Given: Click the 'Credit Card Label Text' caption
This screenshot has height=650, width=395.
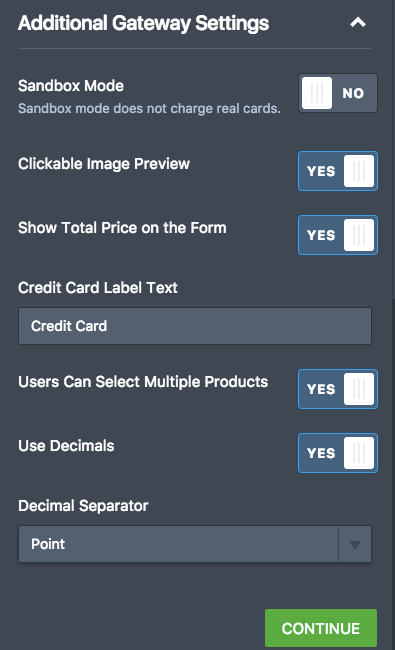Looking at the screenshot, I should click(x=98, y=288).
